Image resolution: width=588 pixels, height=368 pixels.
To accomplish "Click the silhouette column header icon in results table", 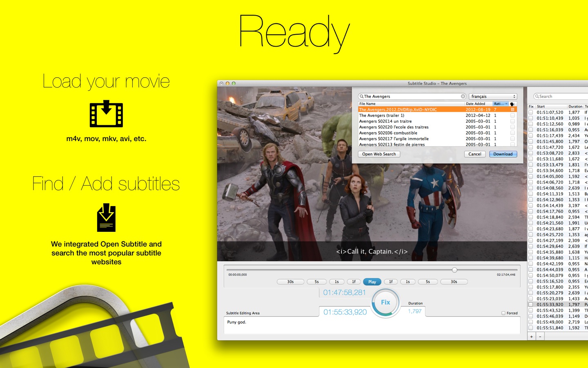I will pos(512,104).
